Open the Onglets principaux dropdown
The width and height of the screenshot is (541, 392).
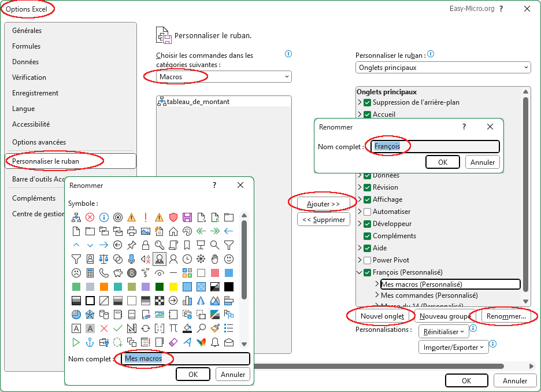tap(443, 68)
